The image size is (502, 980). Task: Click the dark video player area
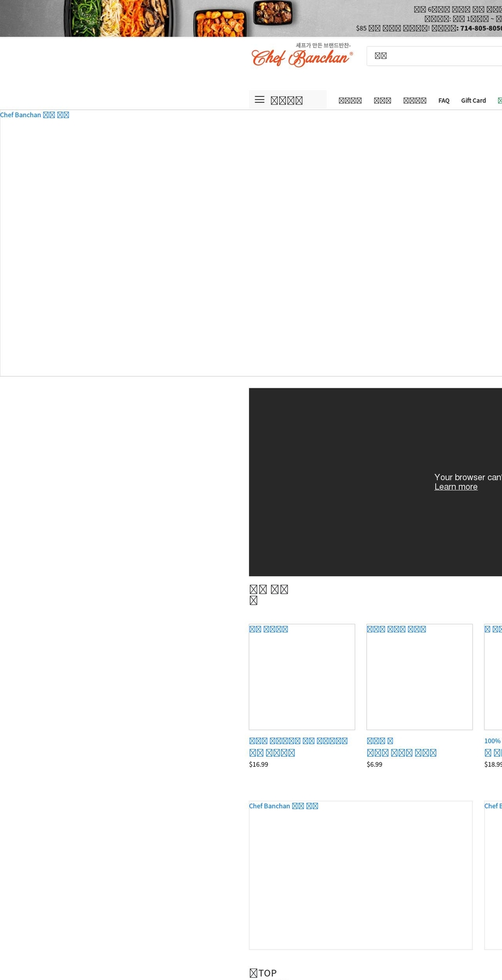375,482
